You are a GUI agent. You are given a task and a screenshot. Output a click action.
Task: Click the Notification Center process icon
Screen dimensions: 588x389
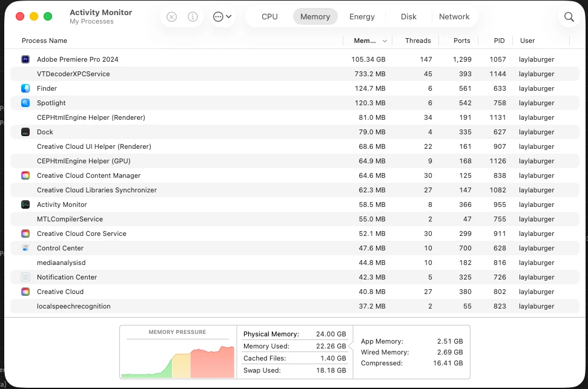tap(25, 277)
